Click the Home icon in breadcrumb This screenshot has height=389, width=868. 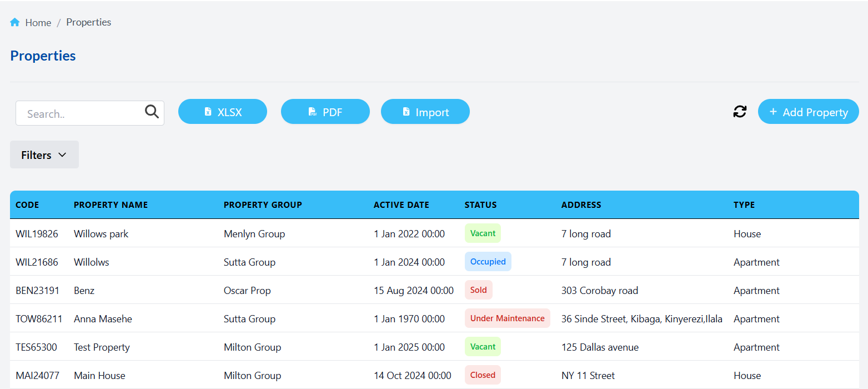pos(15,23)
